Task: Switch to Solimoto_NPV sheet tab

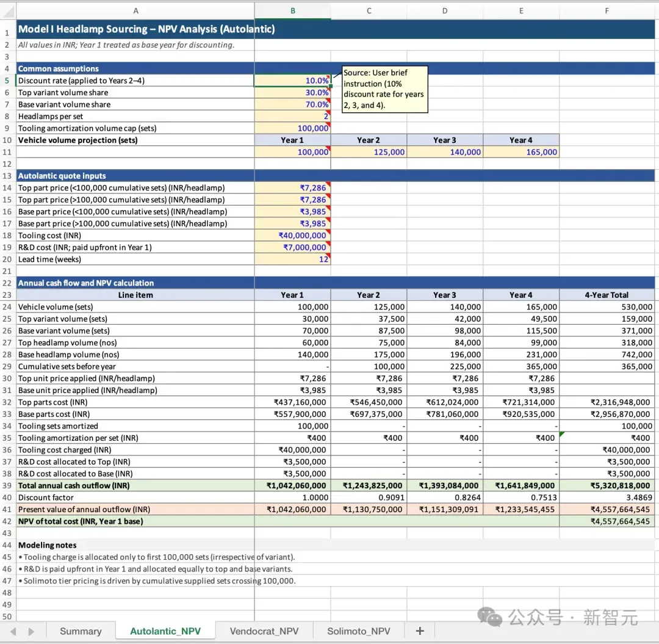Action: point(359,631)
